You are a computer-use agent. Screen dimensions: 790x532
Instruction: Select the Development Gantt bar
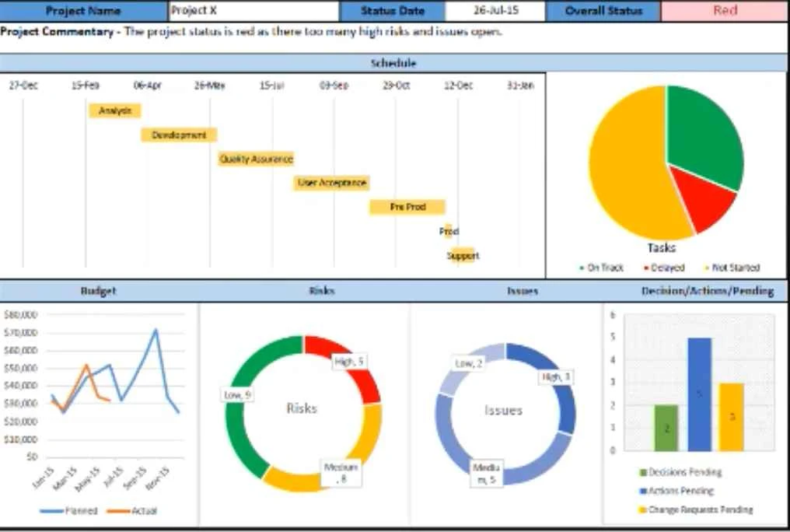click(179, 135)
